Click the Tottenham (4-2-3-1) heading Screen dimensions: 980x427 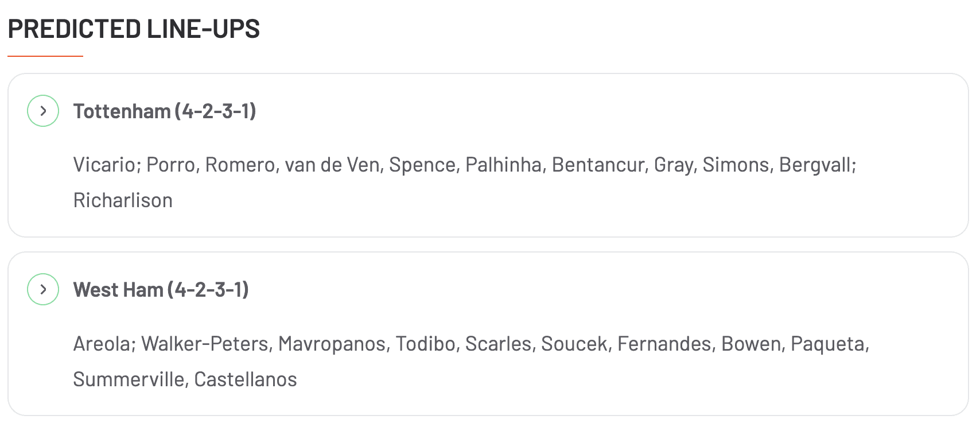(x=164, y=111)
